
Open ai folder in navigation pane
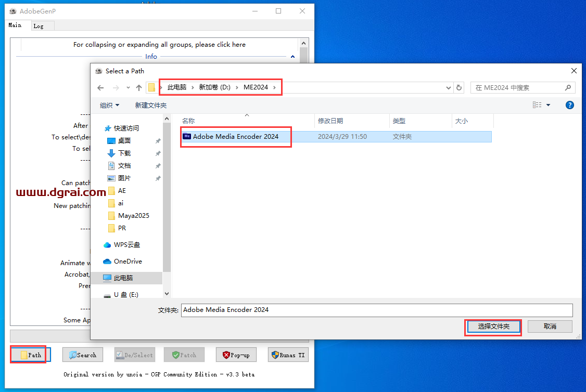[x=120, y=203]
